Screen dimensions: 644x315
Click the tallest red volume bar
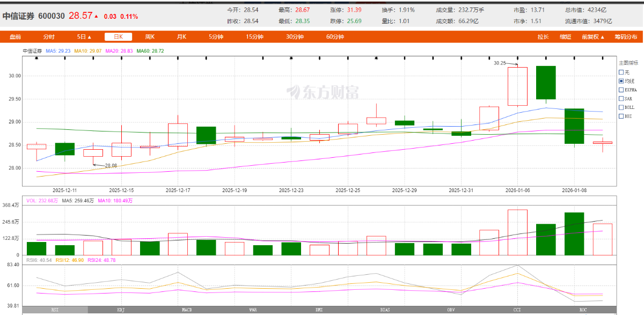coord(517,232)
